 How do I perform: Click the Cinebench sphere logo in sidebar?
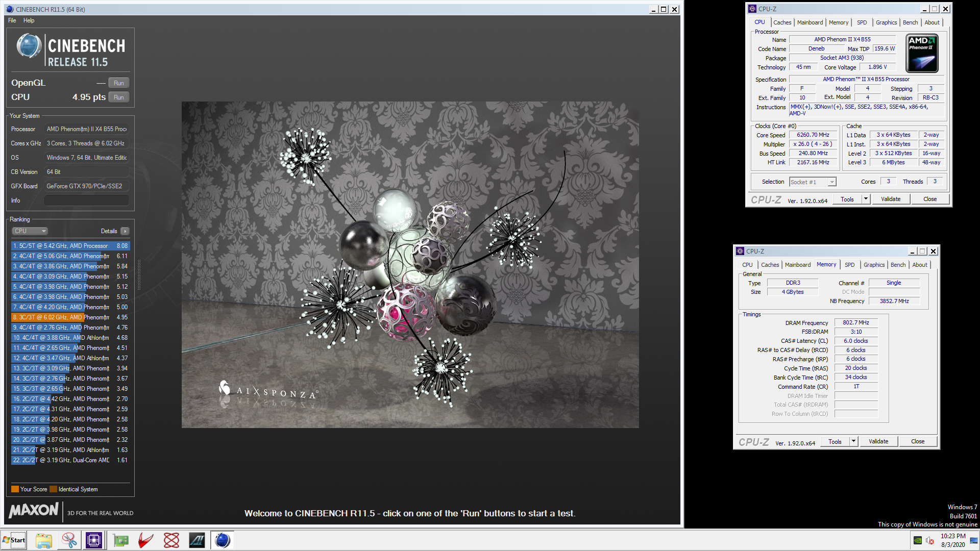coord(29,46)
